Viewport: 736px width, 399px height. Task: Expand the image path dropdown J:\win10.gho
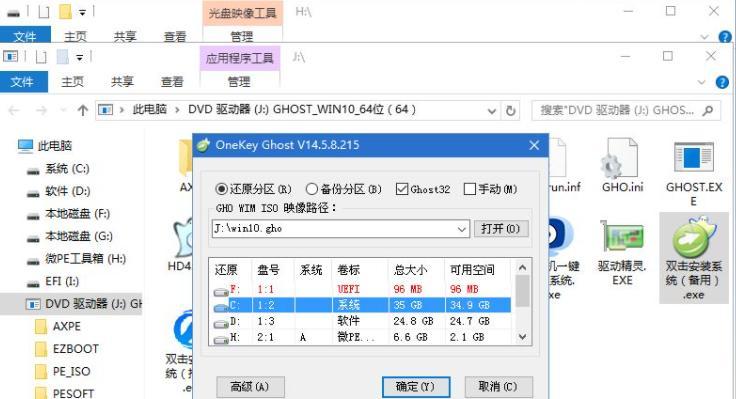click(x=461, y=229)
